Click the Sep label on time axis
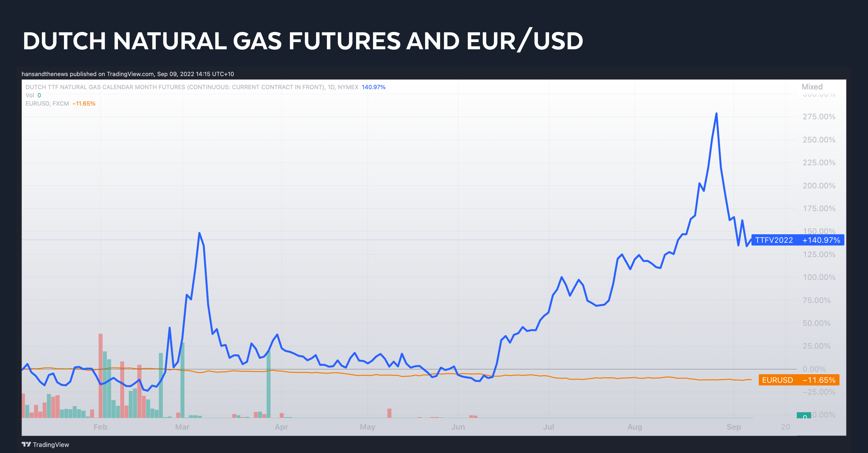This screenshot has height=453, width=868. pos(733,427)
